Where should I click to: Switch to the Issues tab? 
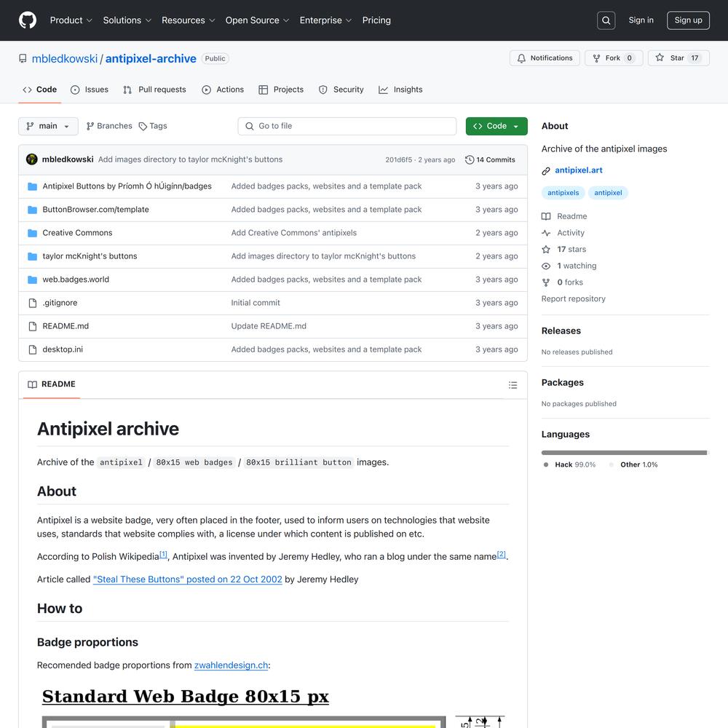89,90
